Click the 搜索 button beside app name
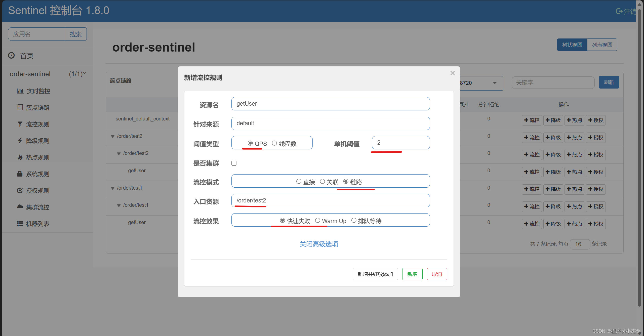 [x=76, y=34]
